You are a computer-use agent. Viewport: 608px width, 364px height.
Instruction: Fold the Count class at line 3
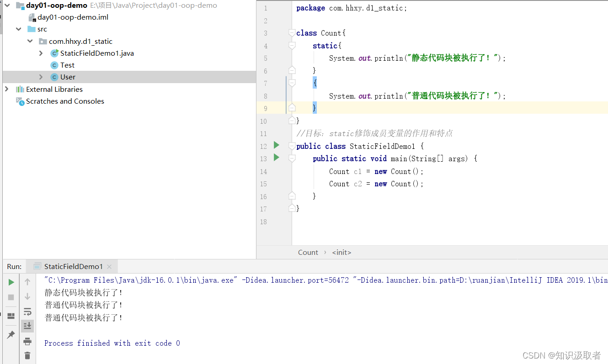[292, 33]
